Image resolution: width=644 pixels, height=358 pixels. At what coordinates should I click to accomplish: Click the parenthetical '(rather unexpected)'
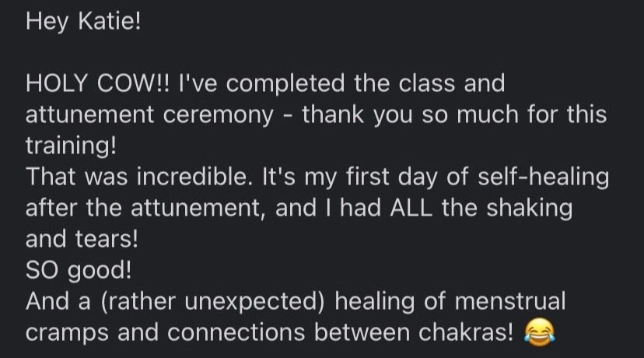click(x=213, y=301)
